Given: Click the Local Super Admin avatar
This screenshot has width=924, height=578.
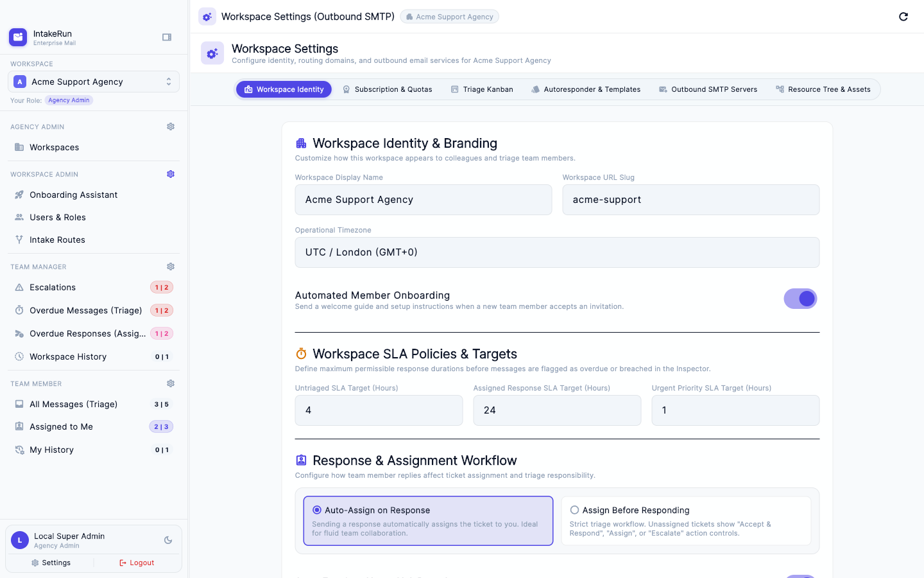Looking at the screenshot, I should tap(20, 540).
